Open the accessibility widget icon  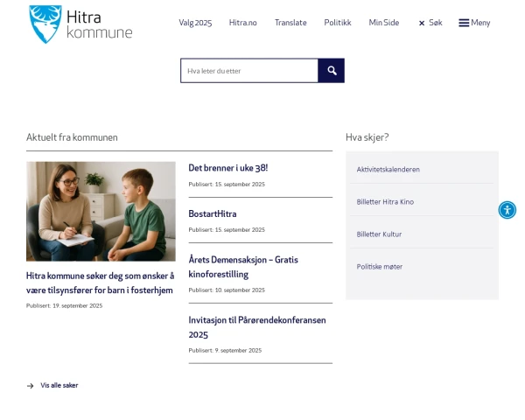(507, 210)
